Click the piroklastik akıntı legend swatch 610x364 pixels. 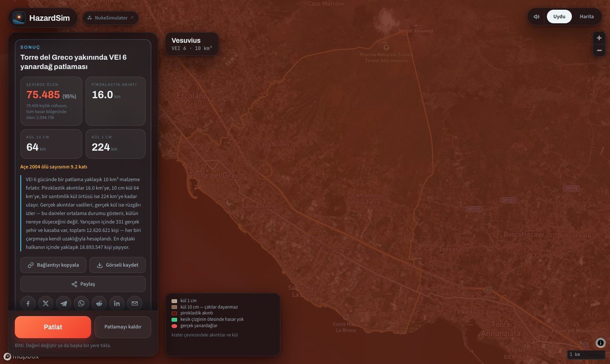tap(174, 313)
